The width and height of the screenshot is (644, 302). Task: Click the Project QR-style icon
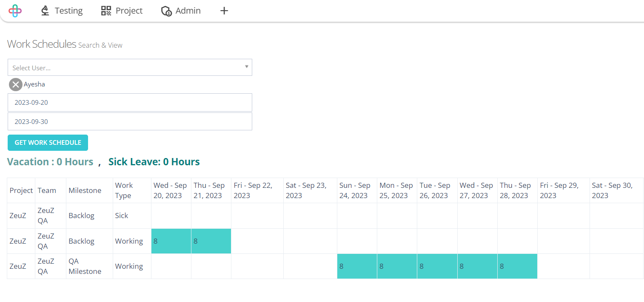(x=106, y=11)
